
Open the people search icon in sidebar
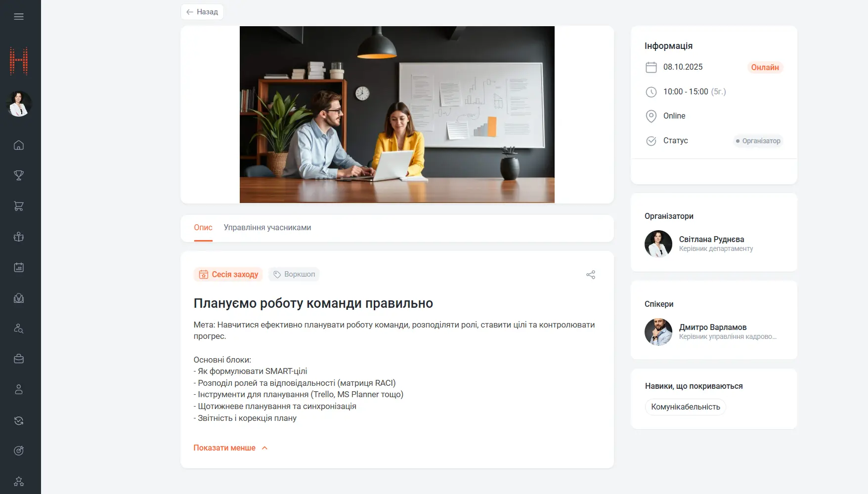[x=19, y=329]
